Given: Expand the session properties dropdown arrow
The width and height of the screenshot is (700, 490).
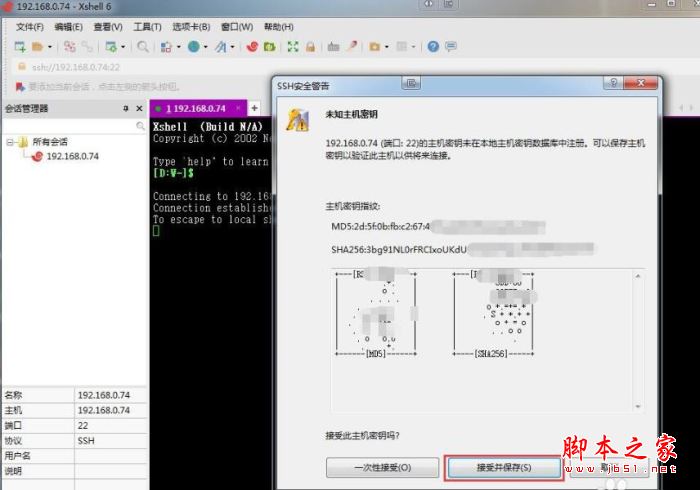Looking at the screenshot, I should [x=123, y=47].
